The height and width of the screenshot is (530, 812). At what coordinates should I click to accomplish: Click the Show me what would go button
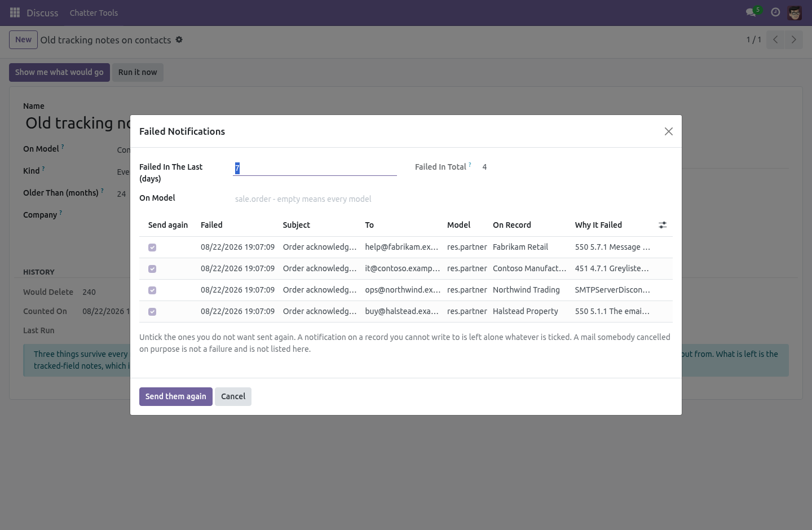[59, 72]
